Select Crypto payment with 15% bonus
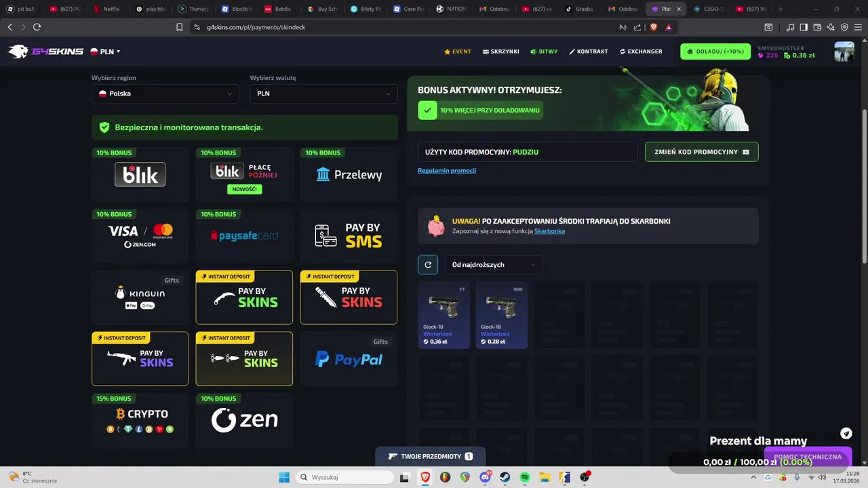The image size is (868, 488). [140, 420]
